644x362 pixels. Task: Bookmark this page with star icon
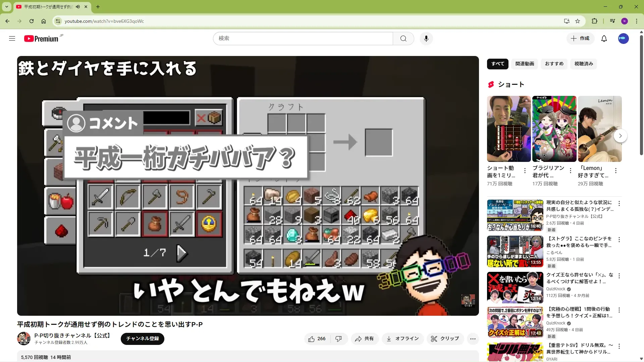[577, 21]
